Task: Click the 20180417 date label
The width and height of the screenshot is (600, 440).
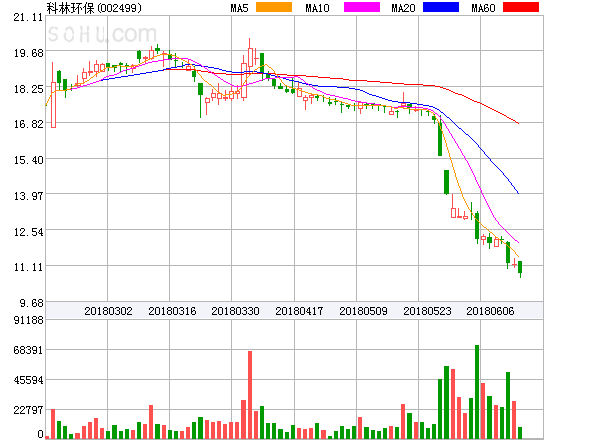Action: click(299, 311)
